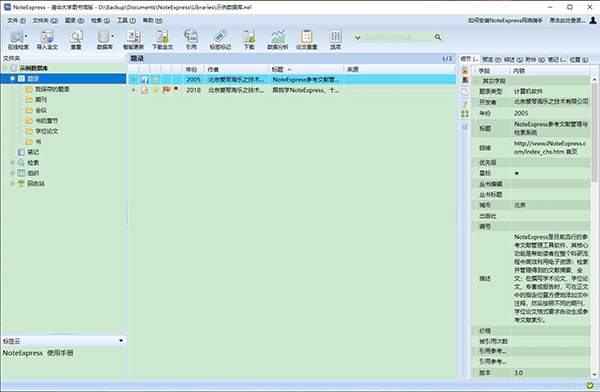This screenshot has height=392, width=600.
Task: Click the record type icon in the 2005 row
Action: [145, 80]
